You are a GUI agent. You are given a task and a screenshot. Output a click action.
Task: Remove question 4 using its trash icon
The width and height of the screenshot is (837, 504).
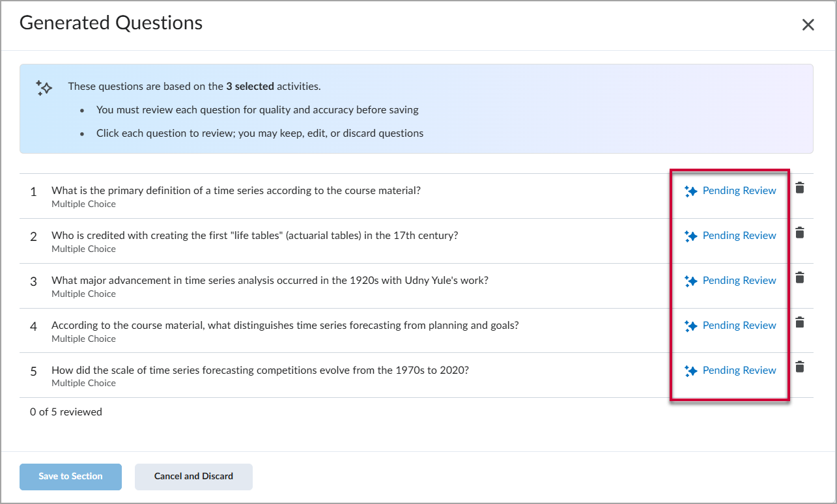[800, 323]
